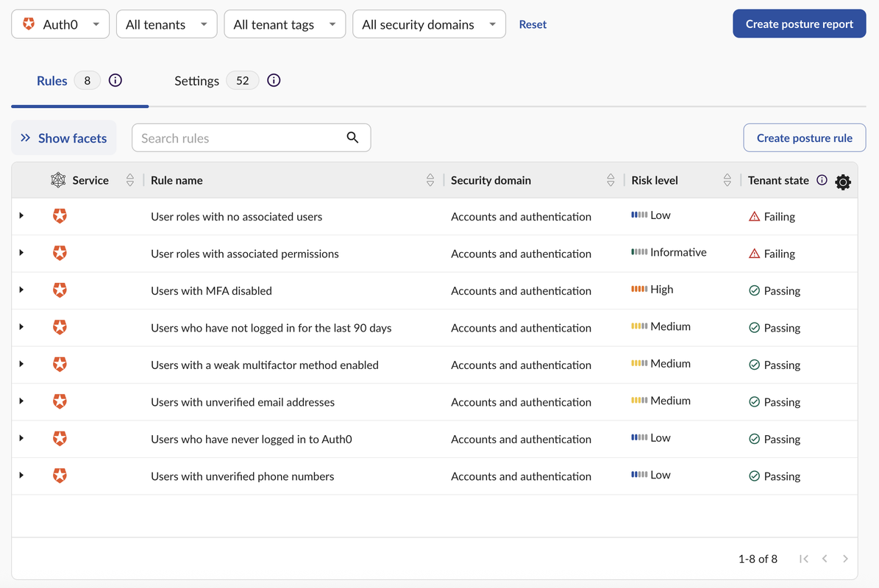This screenshot has height=588, width=879.
Task: Click the info icon next to Rules tab
Action: tap(115, 81)
